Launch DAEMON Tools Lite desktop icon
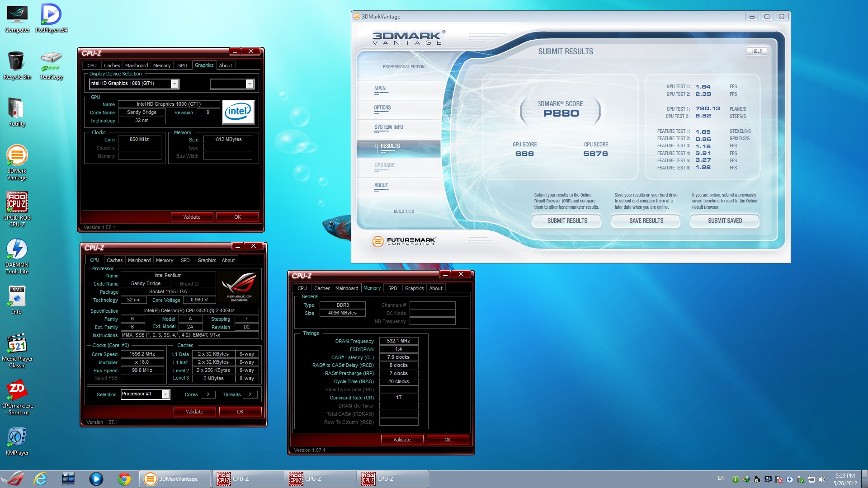This screenshot has height=488, width=868. [17, 250]
